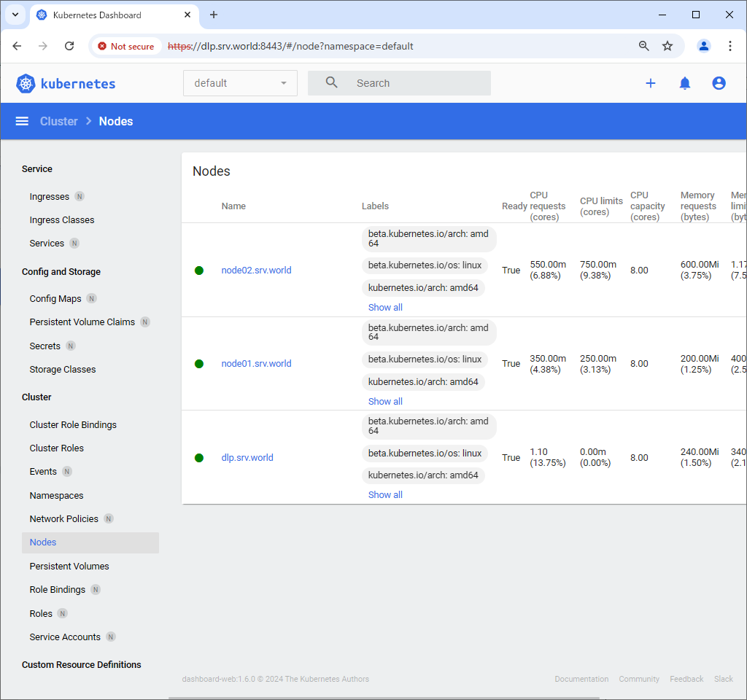Open Cluster Roles in the sidebar
This screenshot has width=747, height=700.
[57, 448]
